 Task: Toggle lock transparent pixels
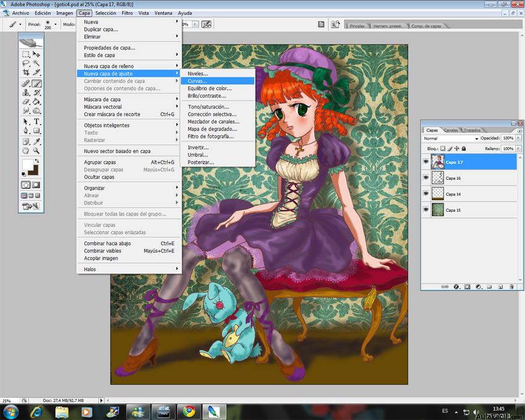pos(443,148)
